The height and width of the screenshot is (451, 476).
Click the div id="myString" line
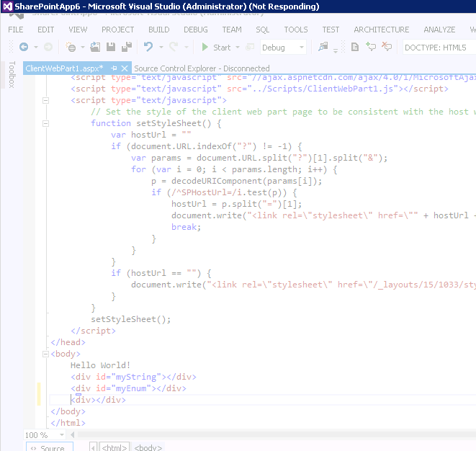click(x=133, y=377)
